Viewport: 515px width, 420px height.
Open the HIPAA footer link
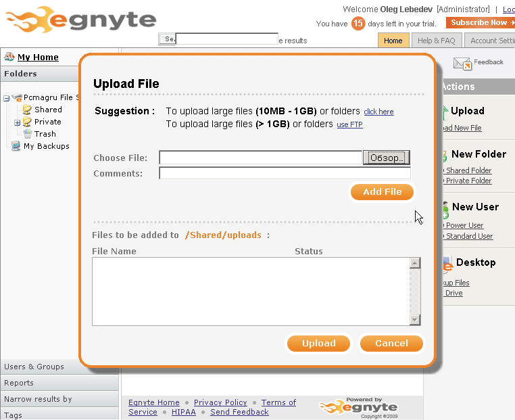[x=184, y=412]
